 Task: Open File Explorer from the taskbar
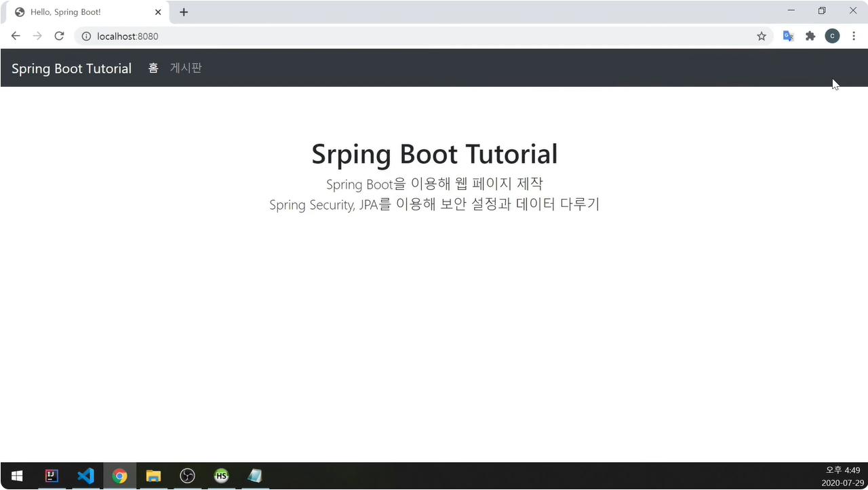[153, 476]
